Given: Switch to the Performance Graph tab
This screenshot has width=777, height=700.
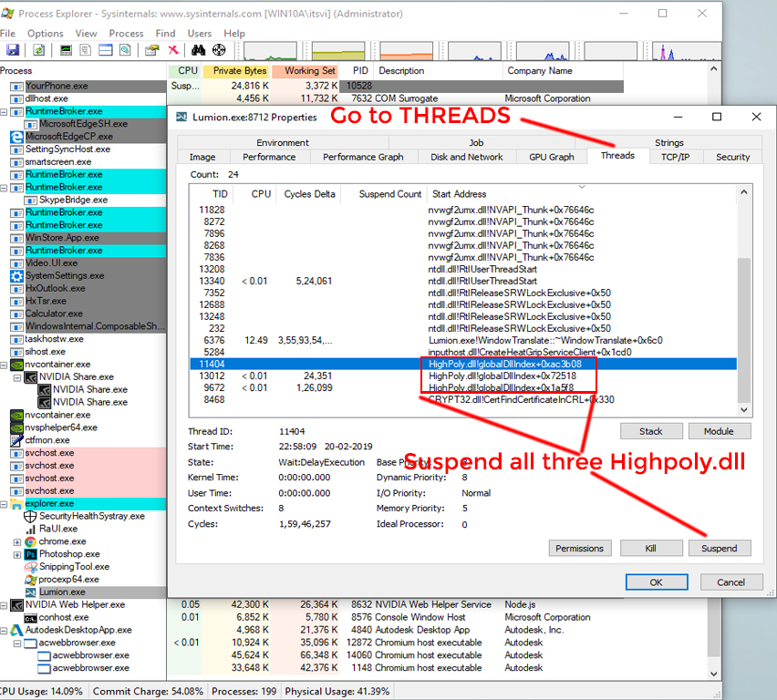Looking at the screenshot, I should tap(363, 157).
